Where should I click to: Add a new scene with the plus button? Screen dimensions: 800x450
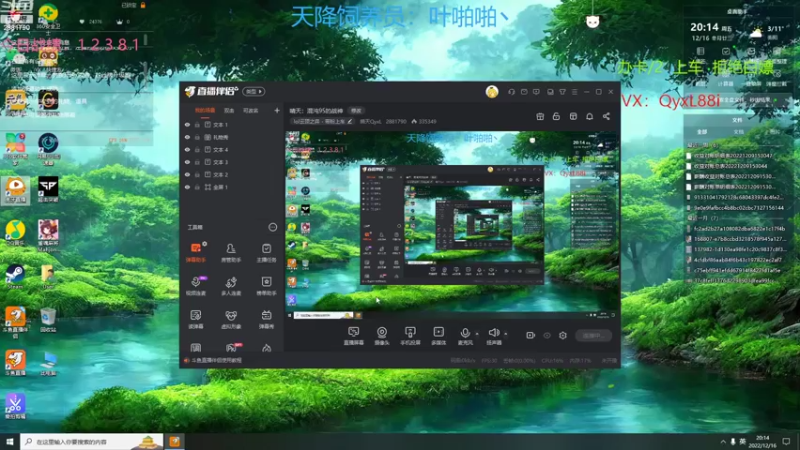tap(277, 110)
